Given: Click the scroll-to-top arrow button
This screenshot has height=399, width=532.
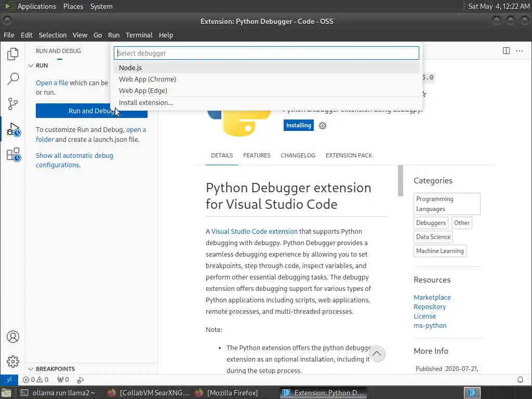Looking at the screenshot, I should 377,353.
